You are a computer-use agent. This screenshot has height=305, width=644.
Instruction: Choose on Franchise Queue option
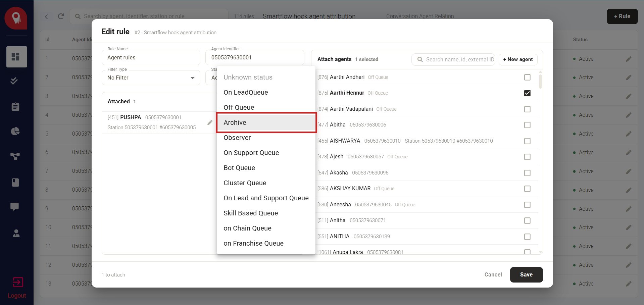coord(266,243)
